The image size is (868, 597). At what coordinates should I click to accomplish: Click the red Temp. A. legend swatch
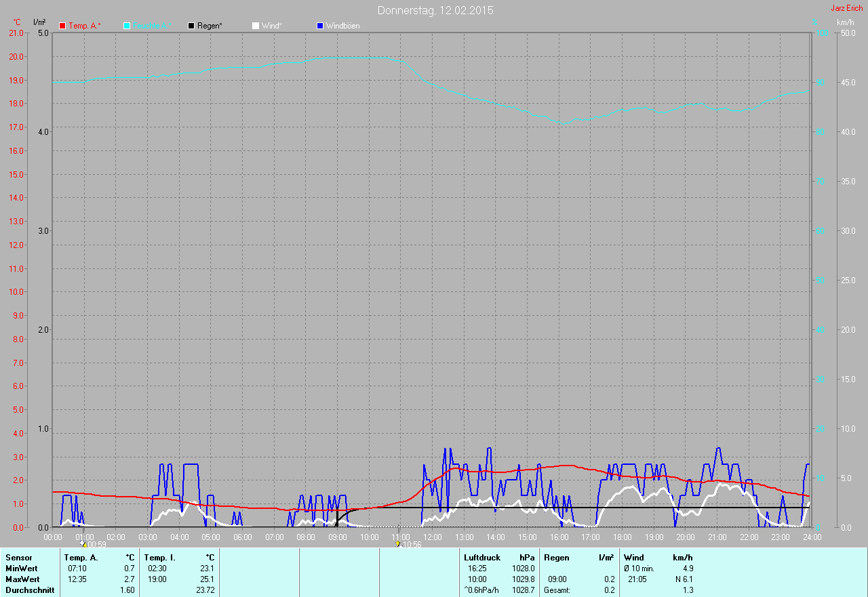click(x=62, y=26)
